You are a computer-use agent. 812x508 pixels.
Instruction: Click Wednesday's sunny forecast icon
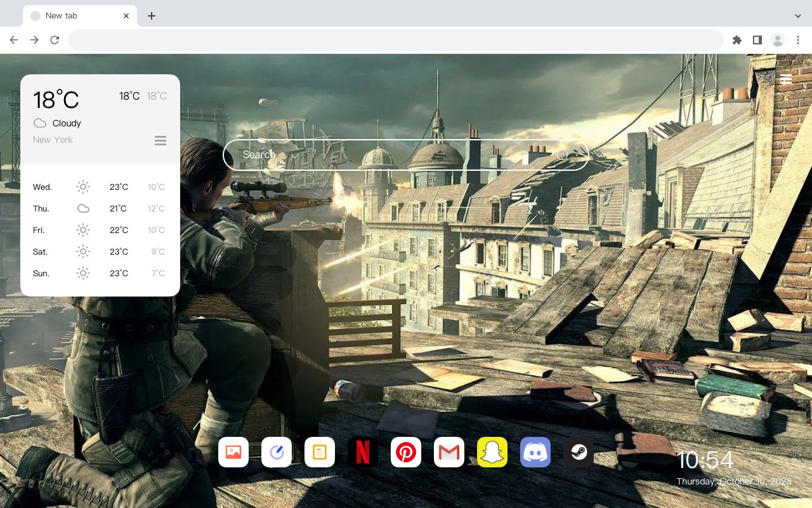(83, 187)
